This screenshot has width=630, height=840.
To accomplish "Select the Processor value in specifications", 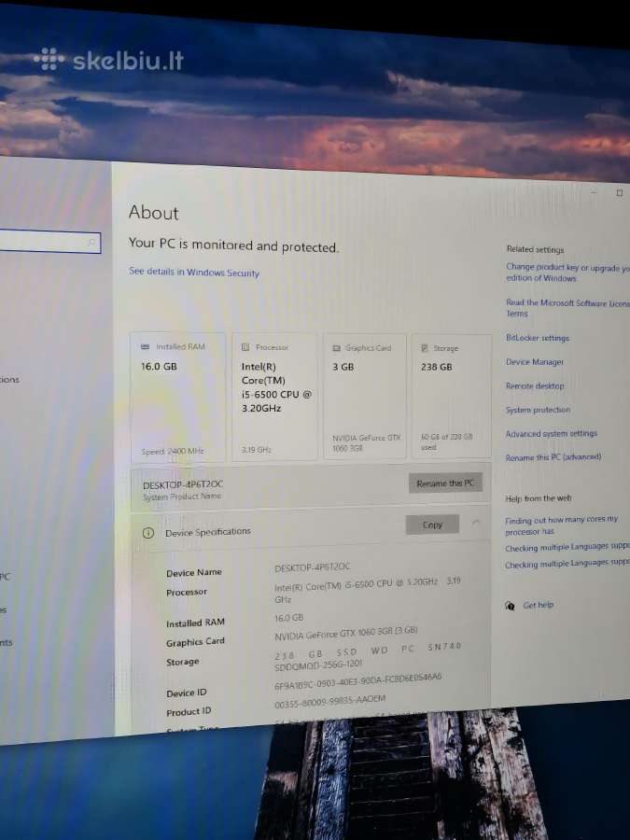I will (368, 590).
